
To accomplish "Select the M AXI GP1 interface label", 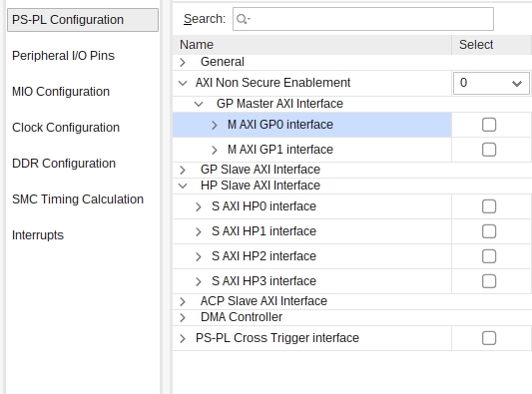I will 280,150.
